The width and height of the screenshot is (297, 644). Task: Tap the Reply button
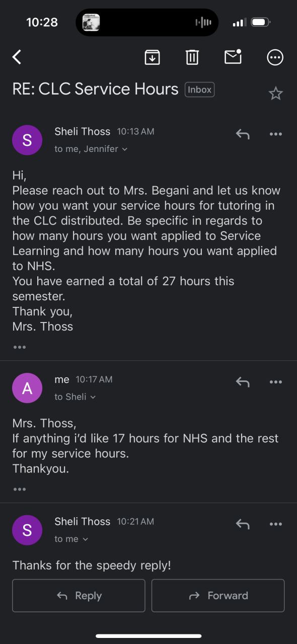[x=79, y=596]
